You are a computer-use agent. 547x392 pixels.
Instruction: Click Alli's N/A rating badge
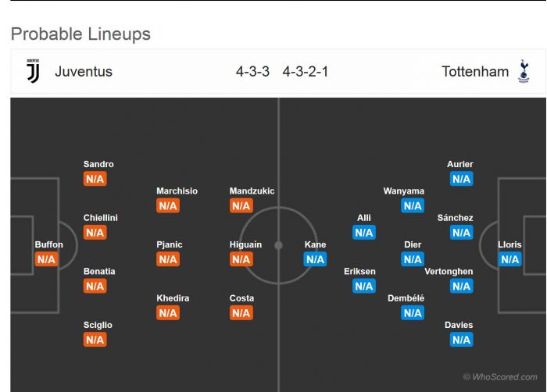tap(364, 233)
